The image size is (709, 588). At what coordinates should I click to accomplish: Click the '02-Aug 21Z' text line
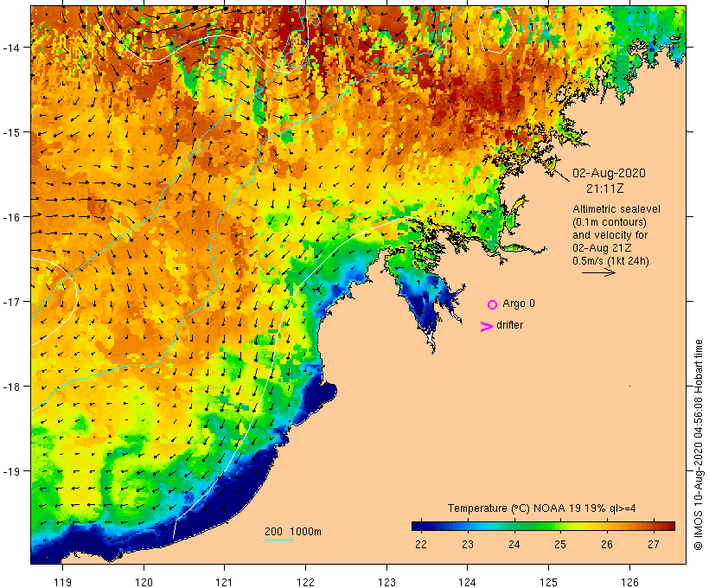coord(602,248)
